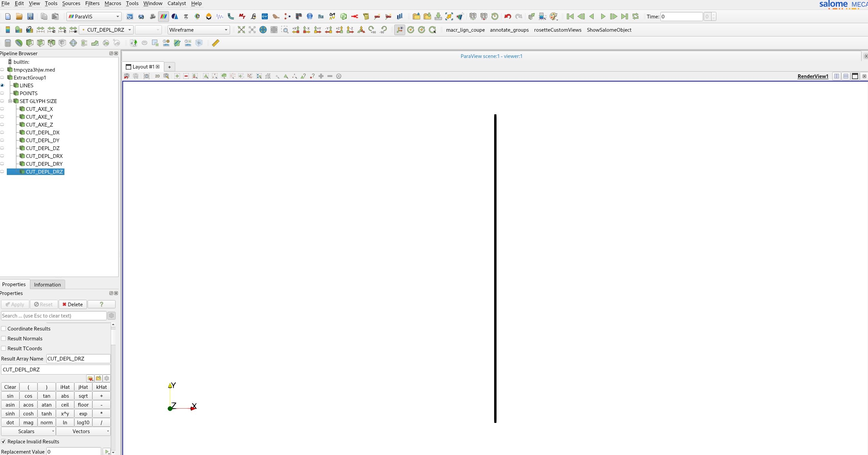This screenshot has width=868, height=455.
Task: Click the Result Array Name field
Action: (x=78, y=359)
